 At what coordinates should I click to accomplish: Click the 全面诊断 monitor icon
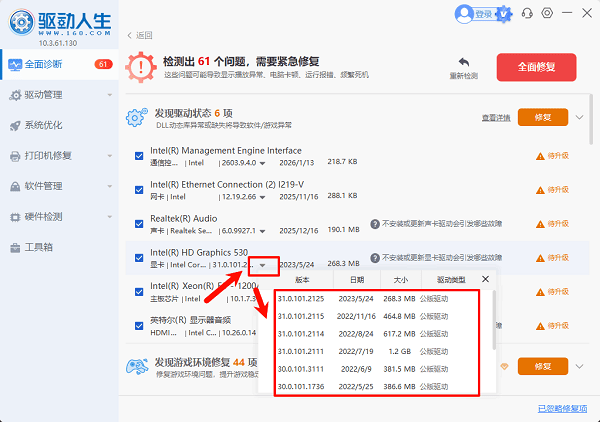click(15, 65)
